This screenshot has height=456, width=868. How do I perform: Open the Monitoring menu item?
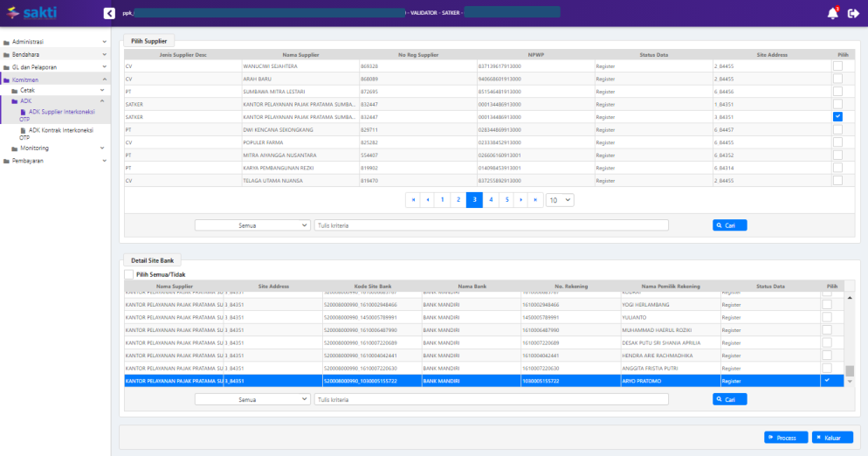(x=34, y=149)
